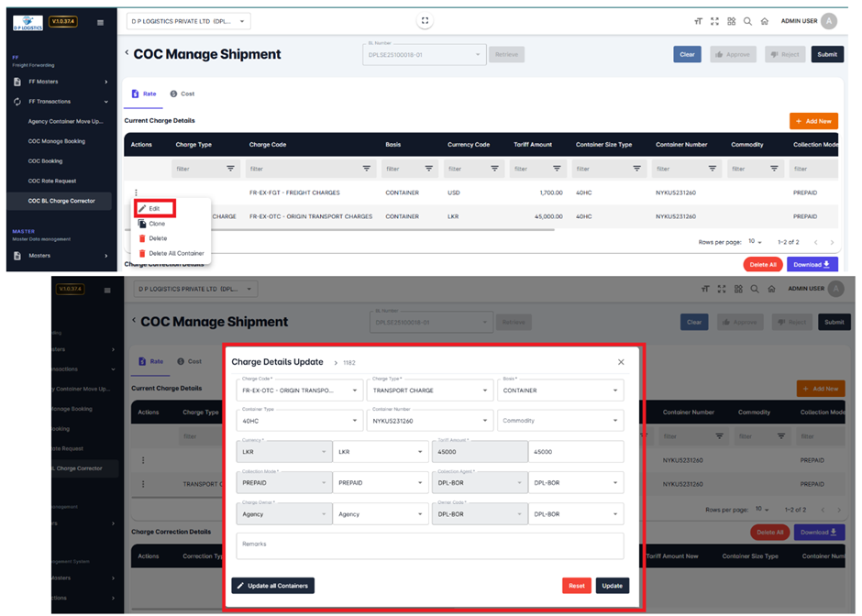Click the admin user avatar icon

click(829, 21)
